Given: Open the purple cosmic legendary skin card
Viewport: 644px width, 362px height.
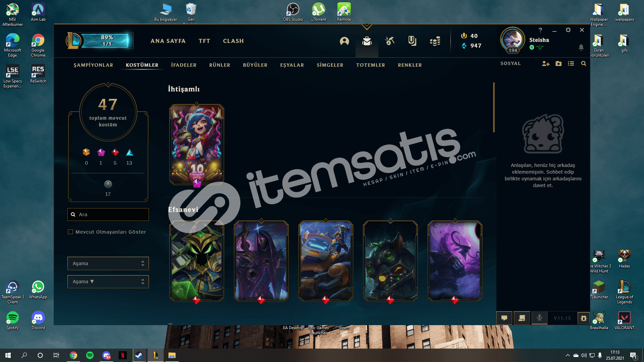Looking at the screenshot, I should pyautogui.click(x=455, y=261).
